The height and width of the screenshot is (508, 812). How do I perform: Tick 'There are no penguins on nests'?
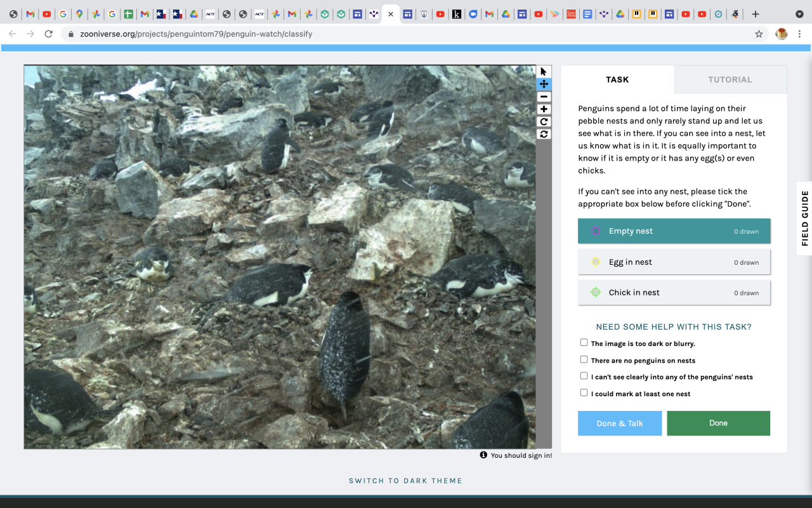[x=584, y=359]
